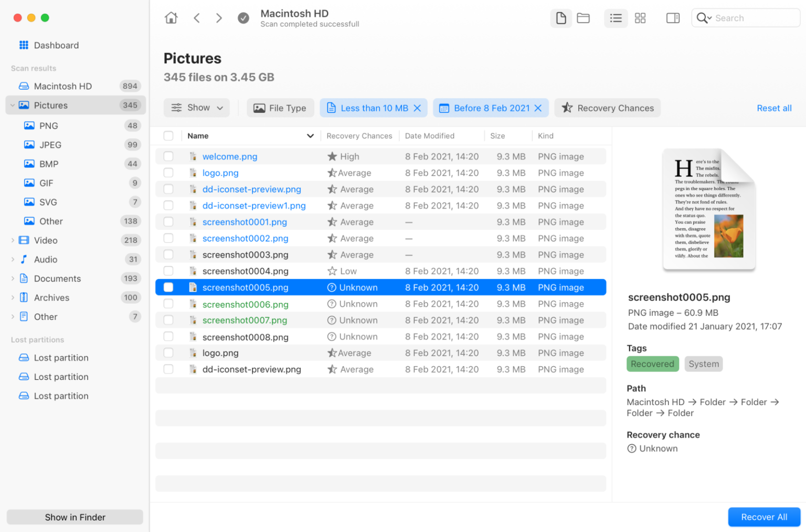Image resolution: width=806 pixels, height=532 pixels.
Task: Expand the Video category in sidebar
Action: [12, 240]
